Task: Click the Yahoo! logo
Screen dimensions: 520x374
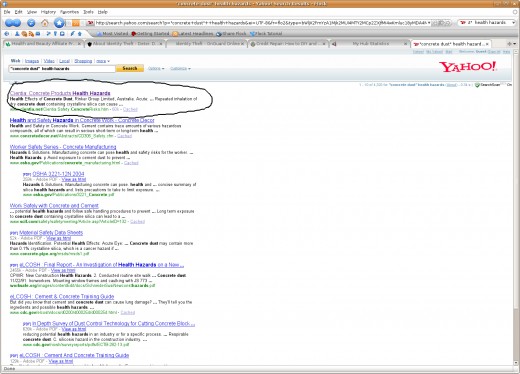Action: coord(468,67)
